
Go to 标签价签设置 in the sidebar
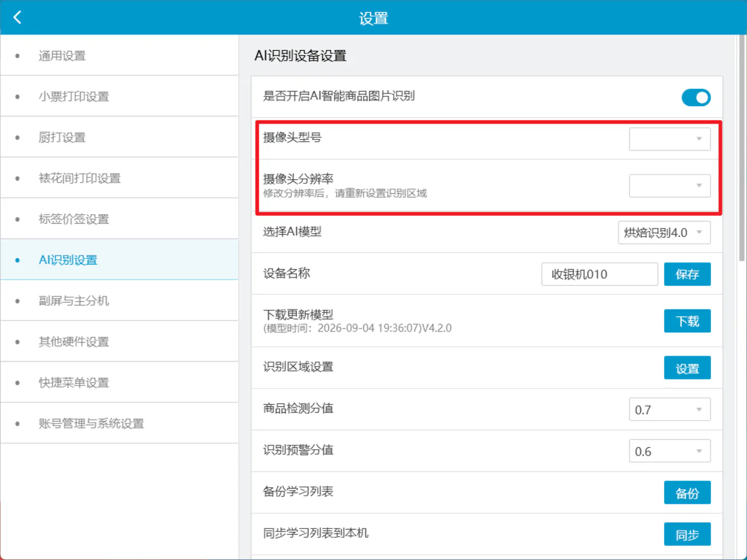point(119,219)
